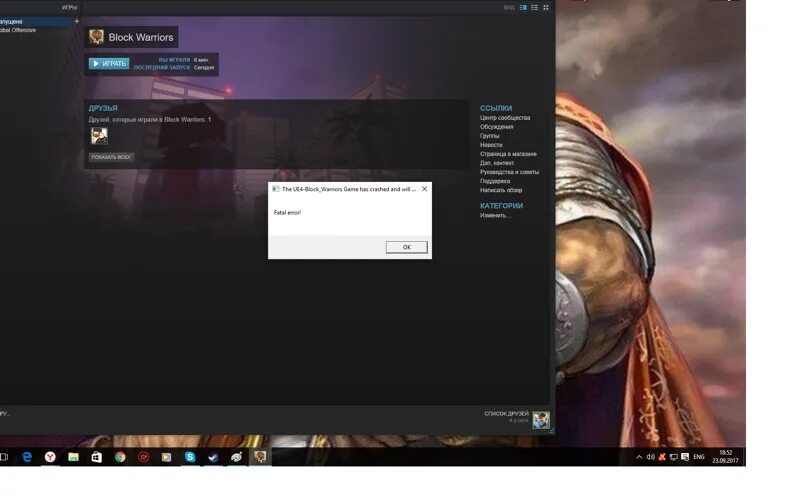Select Global Offensive in games list
This screenshot has height=500, width=800.
pyautogui.click(x=18, y=30)
